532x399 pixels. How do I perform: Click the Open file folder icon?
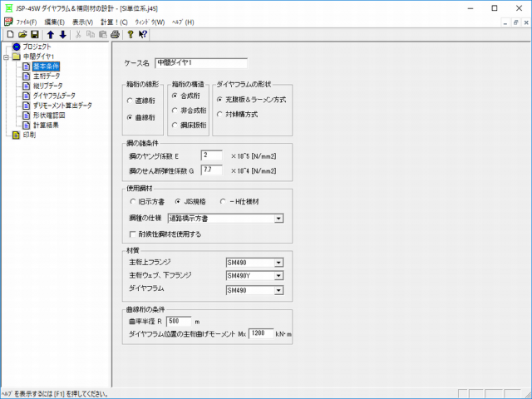[x=22, y=35]
